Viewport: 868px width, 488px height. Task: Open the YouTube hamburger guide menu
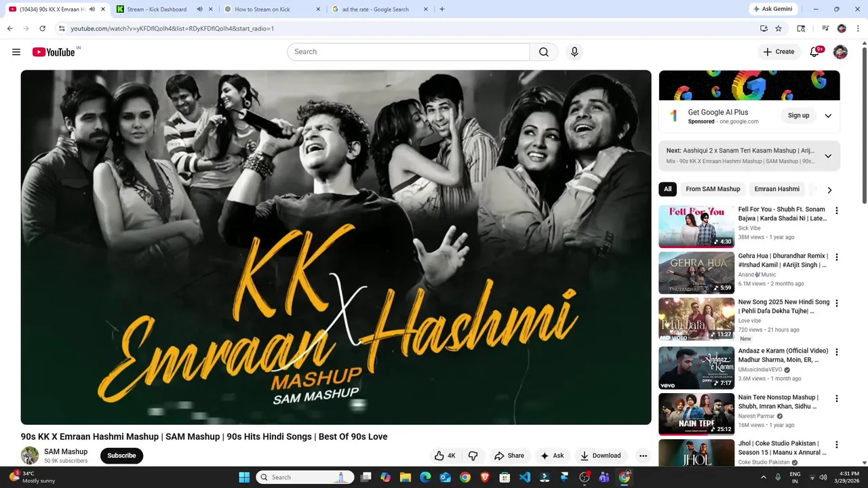16,52
